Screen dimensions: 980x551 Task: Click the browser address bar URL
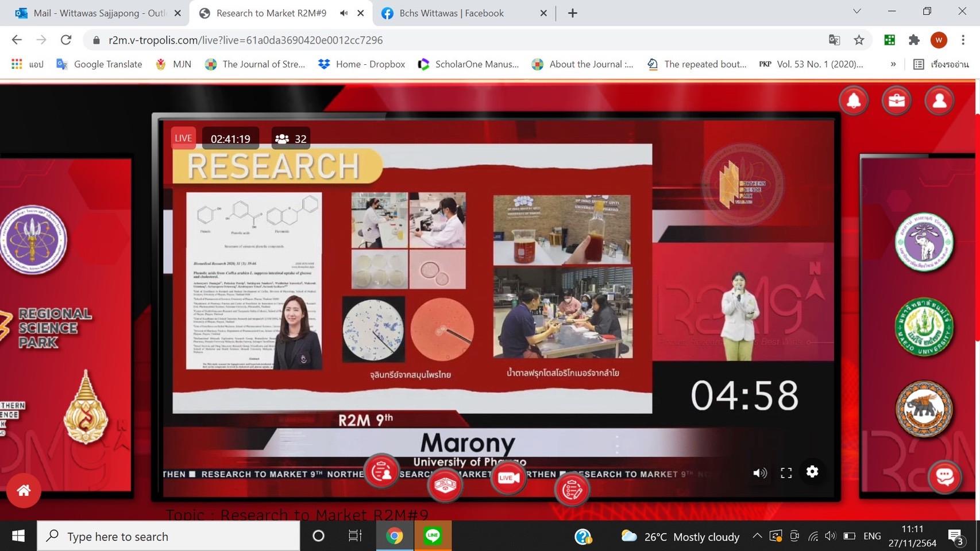pos(246,40)
